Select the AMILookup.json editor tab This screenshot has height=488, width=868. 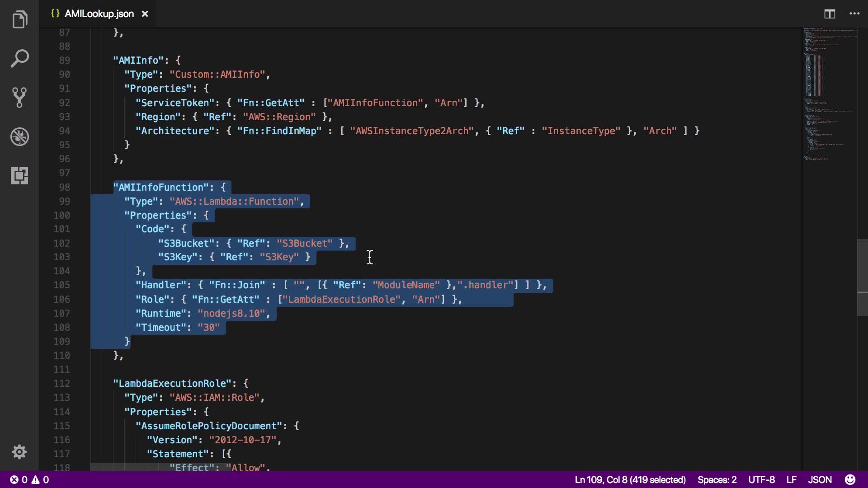[x=99, y=14]
